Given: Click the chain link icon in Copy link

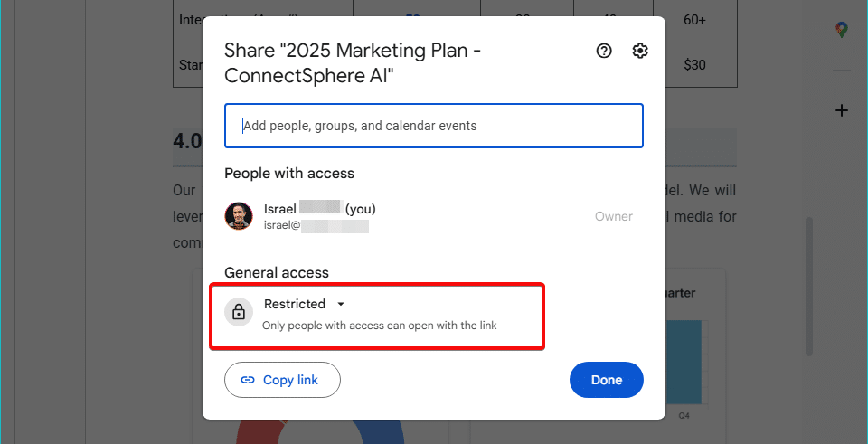Looking at the screenshot, I should point(248,380).
